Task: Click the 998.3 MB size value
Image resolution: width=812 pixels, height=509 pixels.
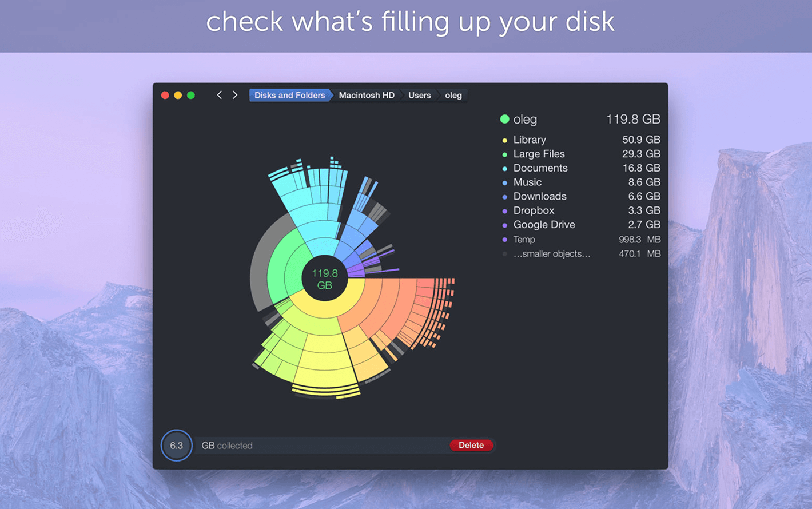Action: point(639,240)
